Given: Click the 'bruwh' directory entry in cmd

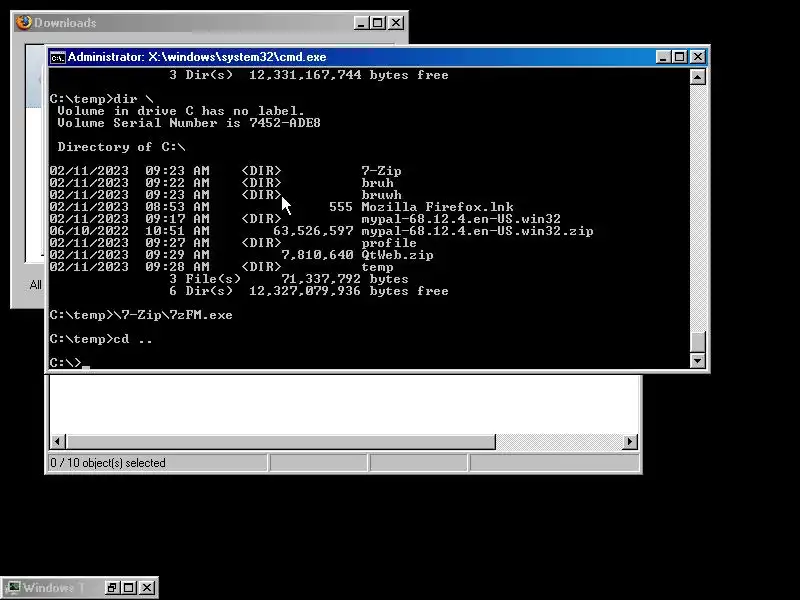Looking at the screenshot, I should pos(381,195).
